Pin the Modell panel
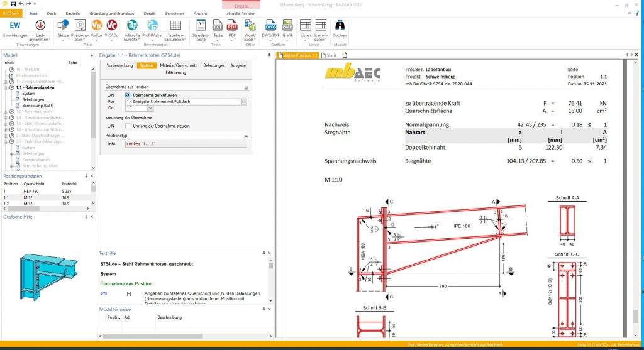644x350 pixels. point(91,55)
